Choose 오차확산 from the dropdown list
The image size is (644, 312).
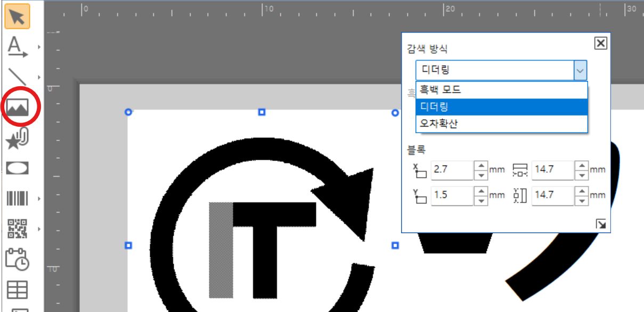(501, 124)
